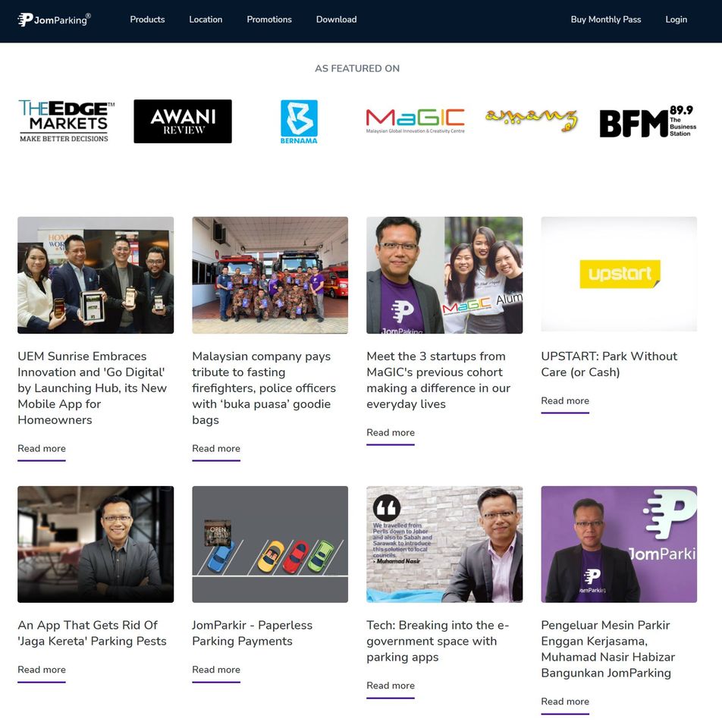
Task: Click the Login link
Action: 676,20
